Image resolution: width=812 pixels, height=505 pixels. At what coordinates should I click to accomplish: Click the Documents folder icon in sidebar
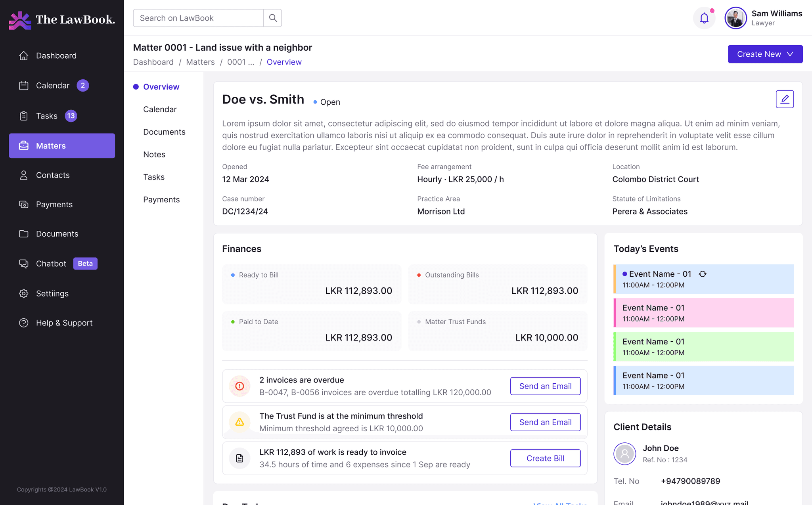coord(24,234)
